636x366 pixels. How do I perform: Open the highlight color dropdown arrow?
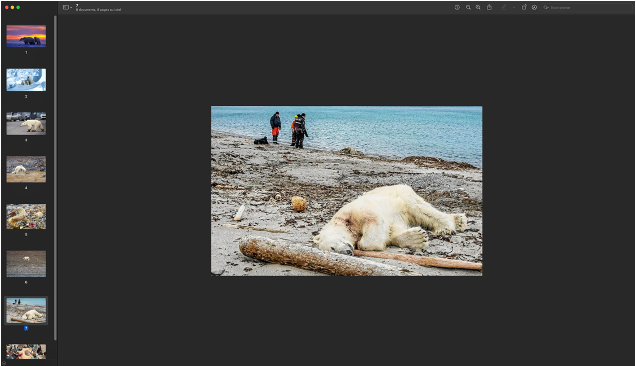[514, 7]
